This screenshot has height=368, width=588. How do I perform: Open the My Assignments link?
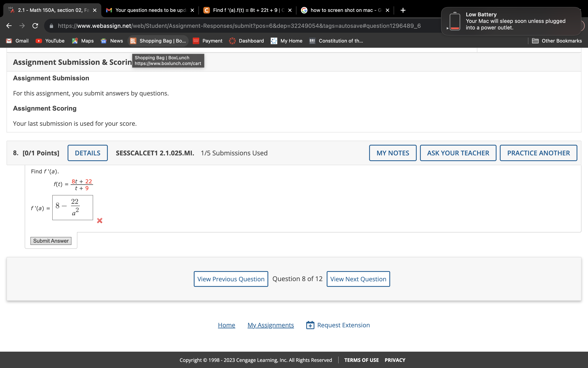click(x=271, y=325)
